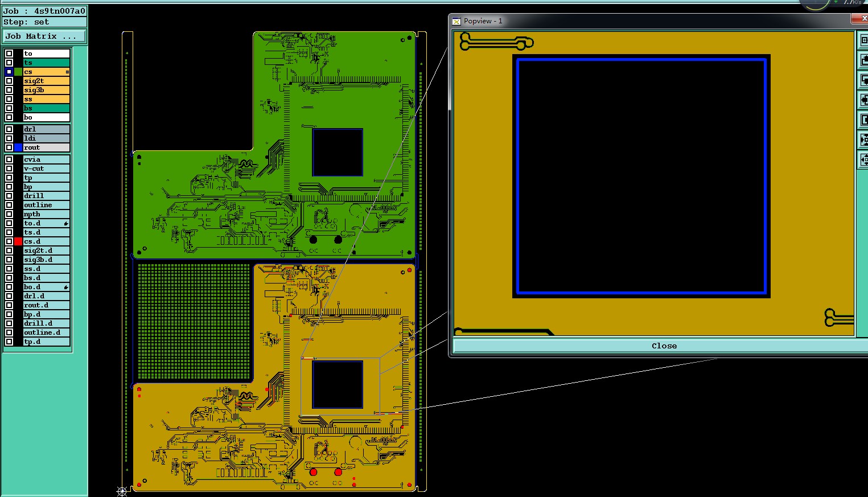The height and width of the screenshot is (497, 868).
Task: Tick the checkbox next to v-cut layer
Action: pos(9,169)
